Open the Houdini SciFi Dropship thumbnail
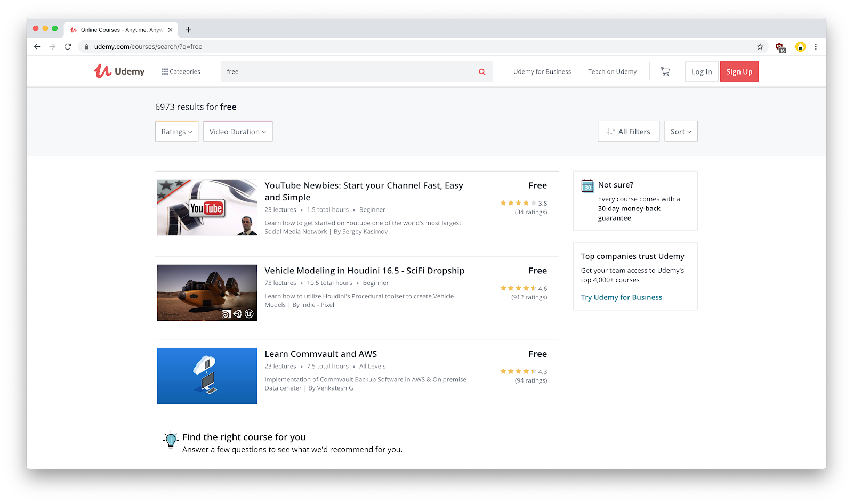Image resolution: width=853 pixels, height=504 pixels. click(207, 292)
